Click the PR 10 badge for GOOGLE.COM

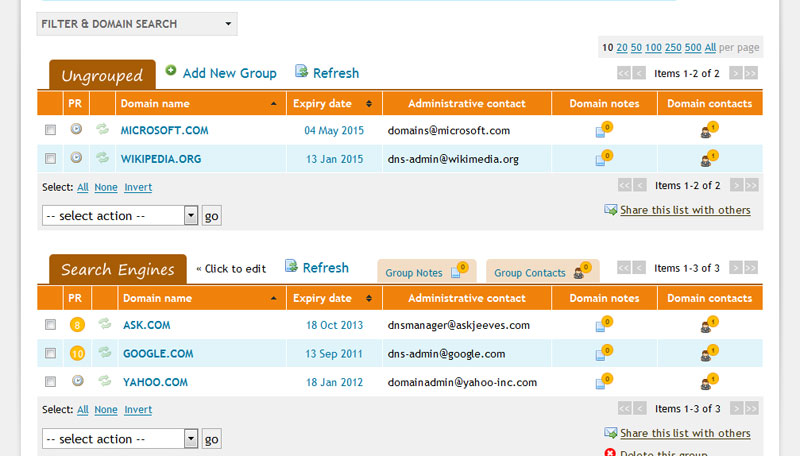point(77,353)
